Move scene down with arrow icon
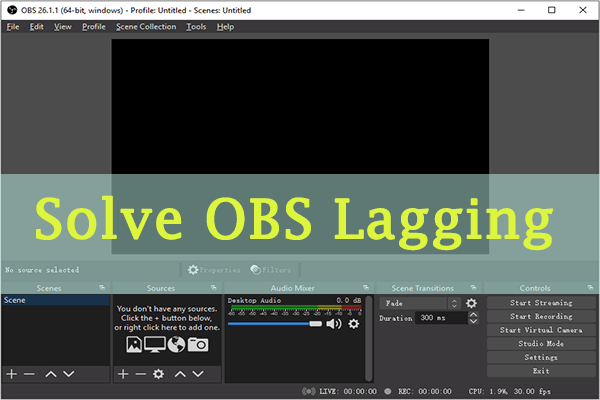Viewport: 600px width, 400px height. tap(68, 374)
